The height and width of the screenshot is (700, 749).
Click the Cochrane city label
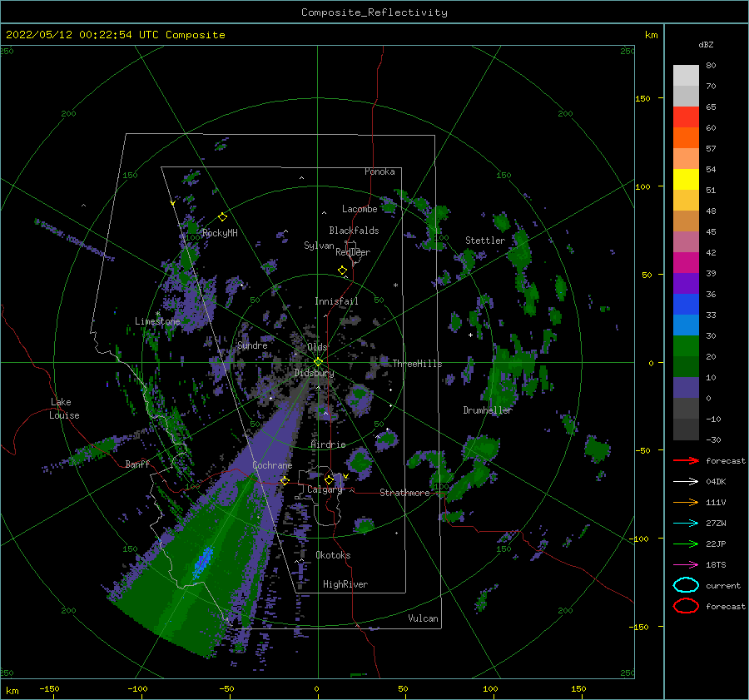tap(272, 465)
